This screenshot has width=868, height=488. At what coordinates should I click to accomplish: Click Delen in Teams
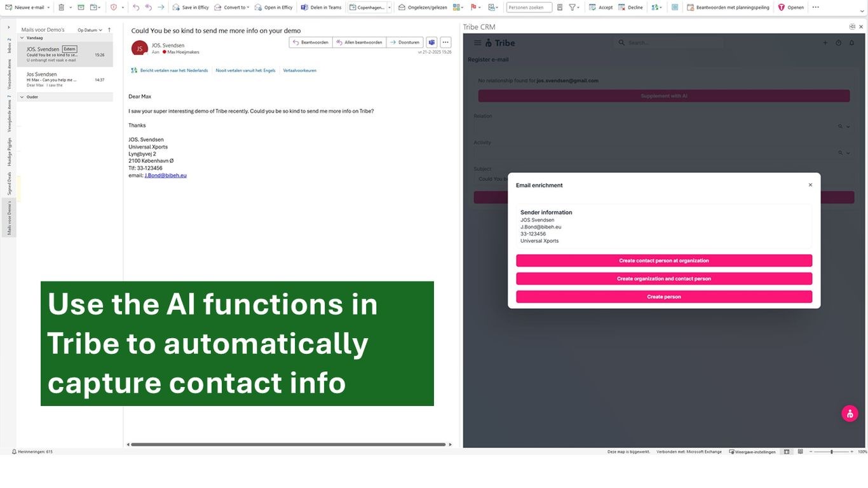322,8
